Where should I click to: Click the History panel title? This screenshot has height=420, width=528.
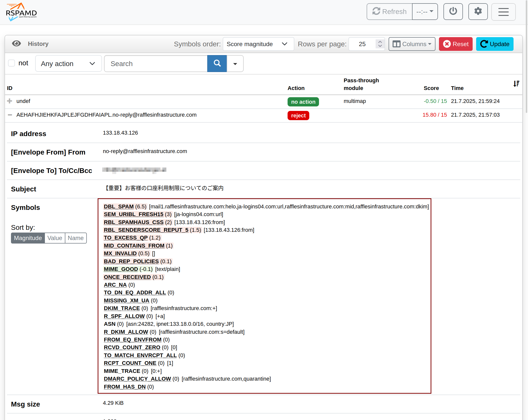38,44
